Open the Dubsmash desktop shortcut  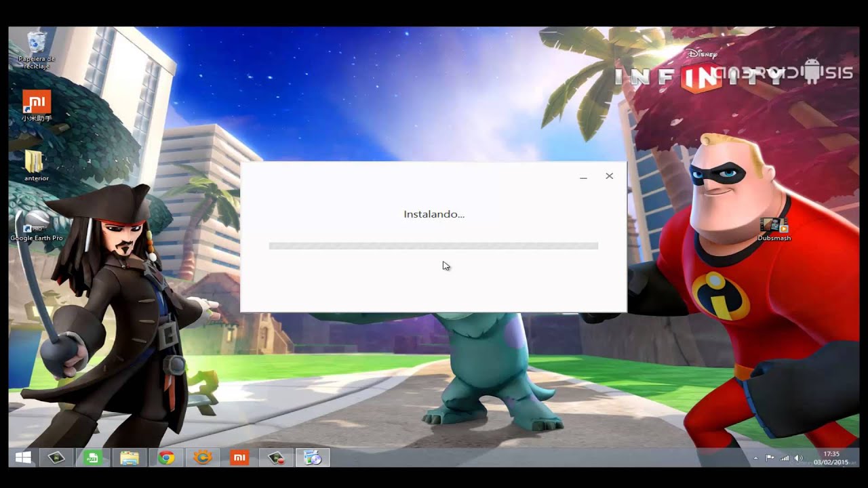[774, 229]
